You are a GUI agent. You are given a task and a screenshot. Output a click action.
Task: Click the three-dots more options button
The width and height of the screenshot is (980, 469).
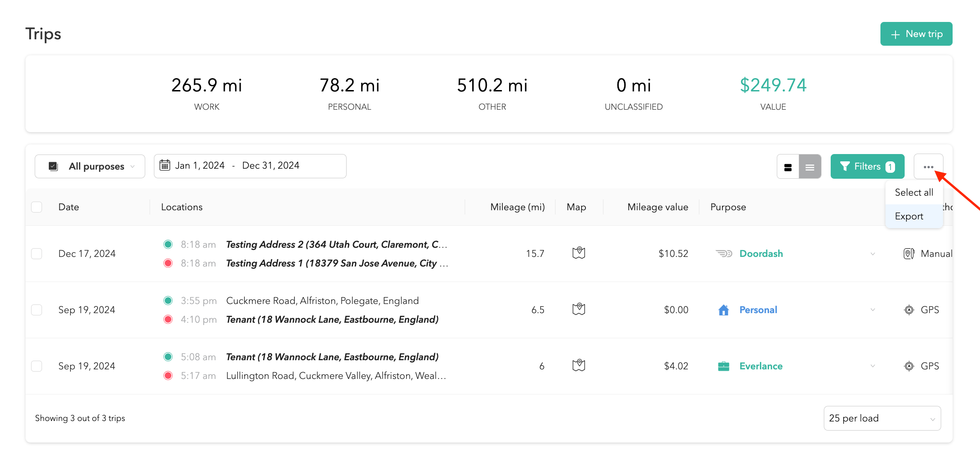(928, 167)
